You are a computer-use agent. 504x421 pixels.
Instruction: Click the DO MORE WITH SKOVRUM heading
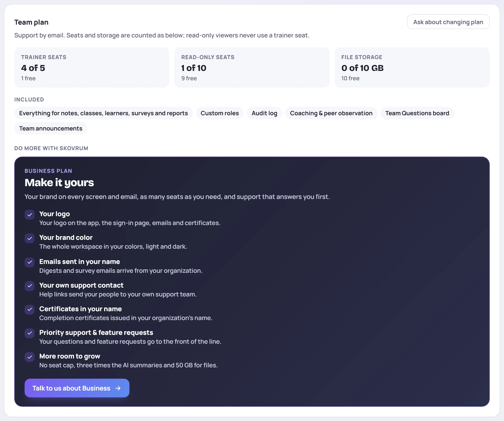click(x=51, y=148)
